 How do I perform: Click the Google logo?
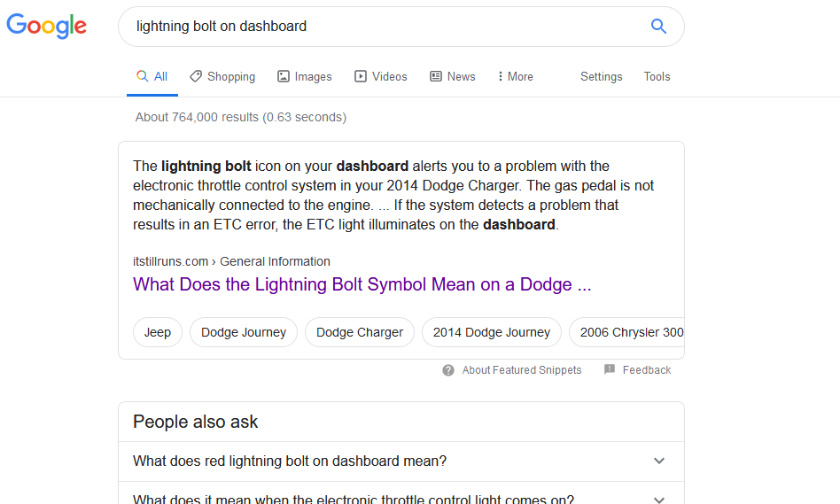pos(47,27)
